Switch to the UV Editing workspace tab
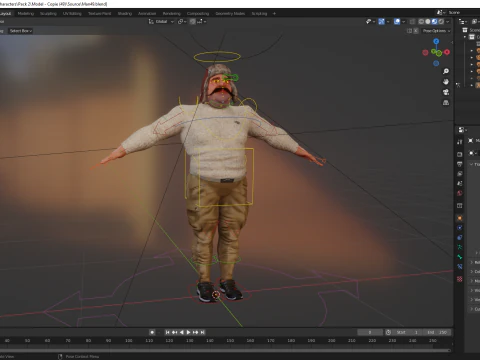480x360 pixels. coord(72,13)
